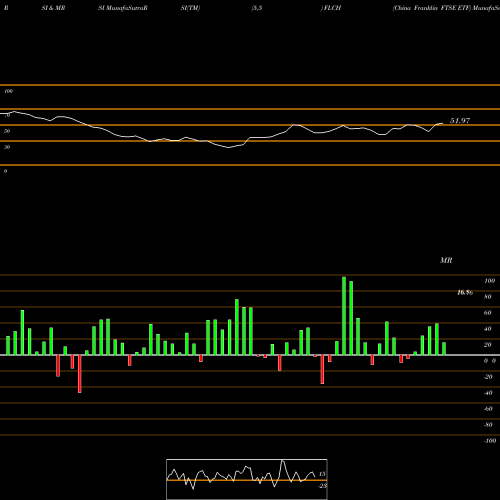Image resolution: width=500 pixels, height=500 pixels.
Task: Click the '100' label on MR axis
Action: click(490, 281)
